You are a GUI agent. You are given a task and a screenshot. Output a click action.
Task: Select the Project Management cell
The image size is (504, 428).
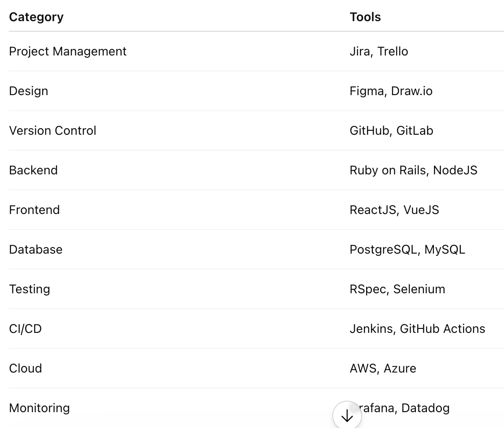[x=68, y=52]
